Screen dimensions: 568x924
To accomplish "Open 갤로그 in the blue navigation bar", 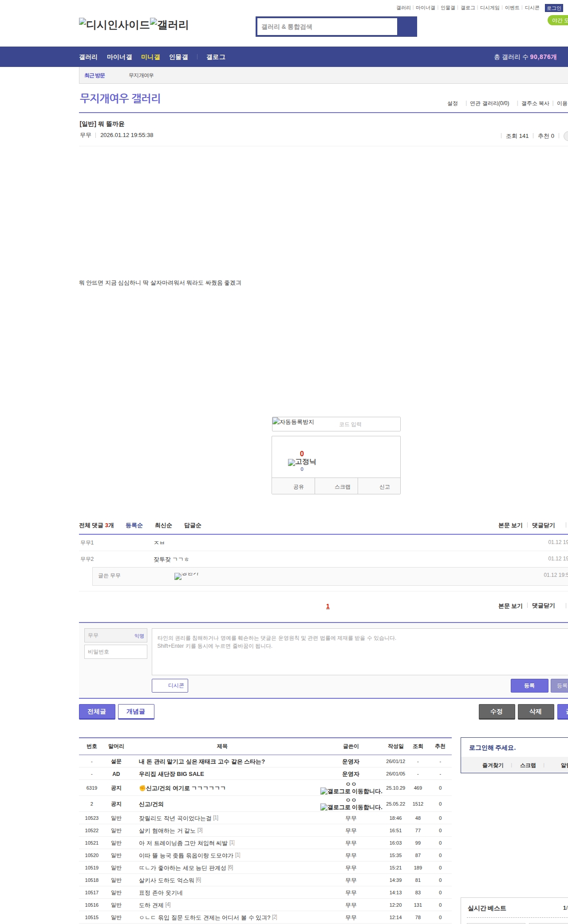I will 216,57.
